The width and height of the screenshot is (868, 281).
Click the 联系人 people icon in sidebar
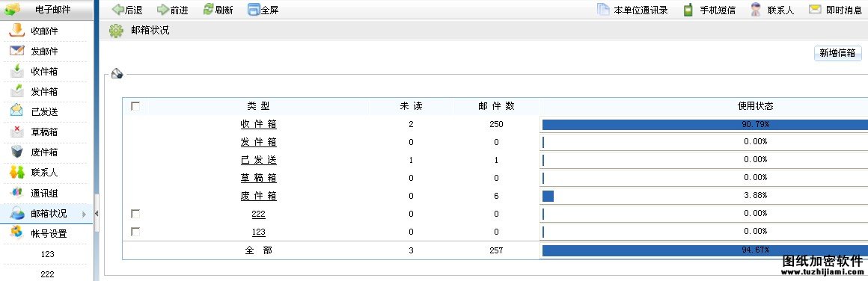coord(17,172)
